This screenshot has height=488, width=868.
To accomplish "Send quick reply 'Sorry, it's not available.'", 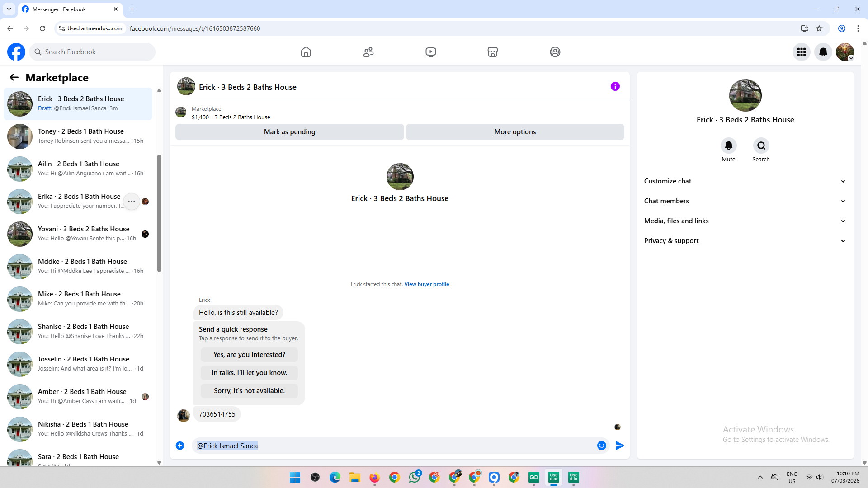I will (x=249, y=391).
